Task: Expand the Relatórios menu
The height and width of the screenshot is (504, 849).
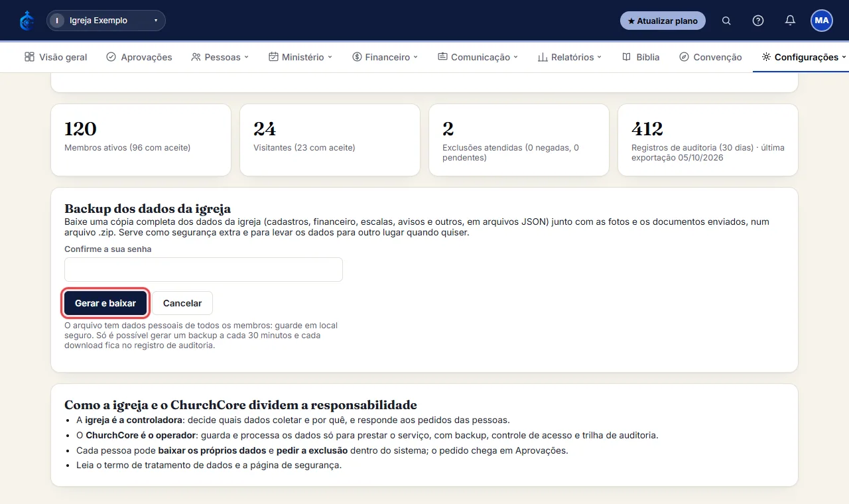Action: click(x=569, y=57)
